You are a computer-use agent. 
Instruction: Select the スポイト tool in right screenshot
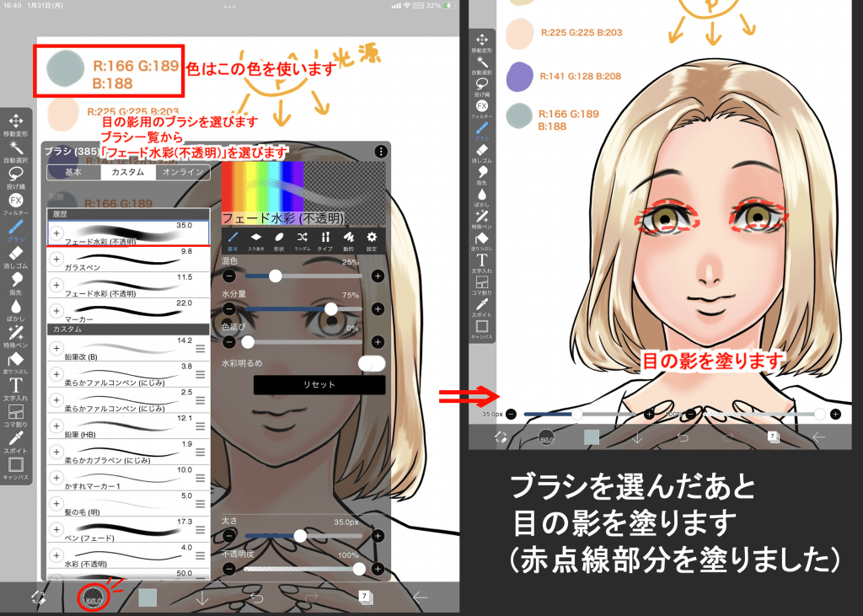481,308
